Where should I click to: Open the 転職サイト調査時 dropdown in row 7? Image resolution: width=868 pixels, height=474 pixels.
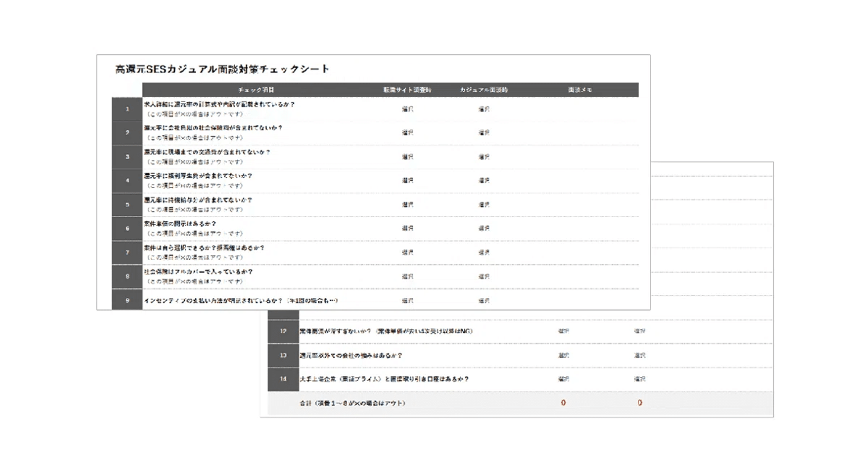click(x=407, y=252)
